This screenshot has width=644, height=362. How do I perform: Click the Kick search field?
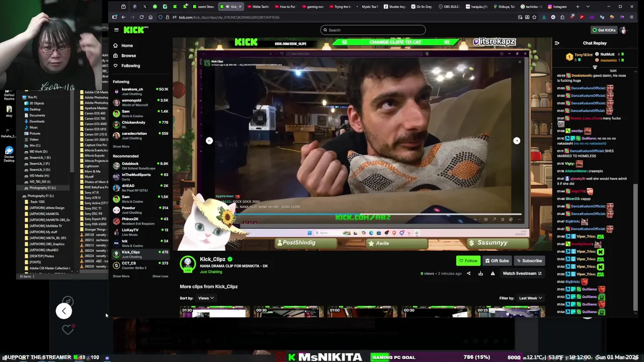pos(373,30)
